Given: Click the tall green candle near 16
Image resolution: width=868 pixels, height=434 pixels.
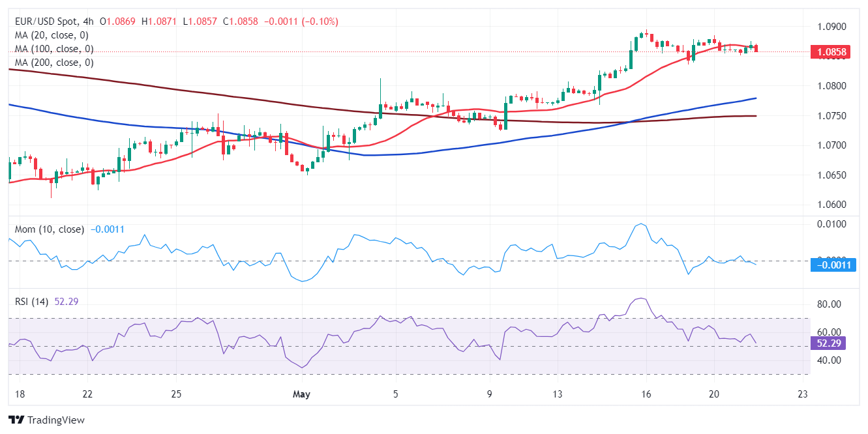Looking at the screenshot, I should 631,58.
